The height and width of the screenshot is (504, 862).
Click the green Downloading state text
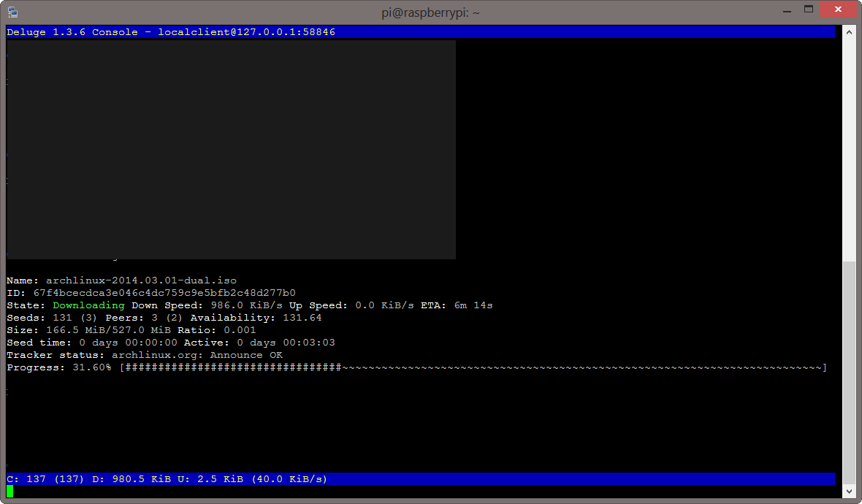[x=88, y=305]
